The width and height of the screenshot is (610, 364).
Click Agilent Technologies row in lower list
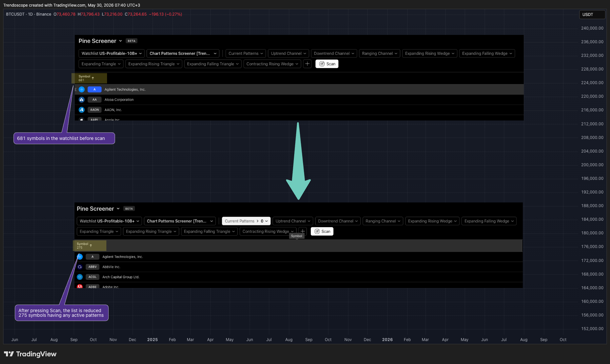tap(298, 257)
